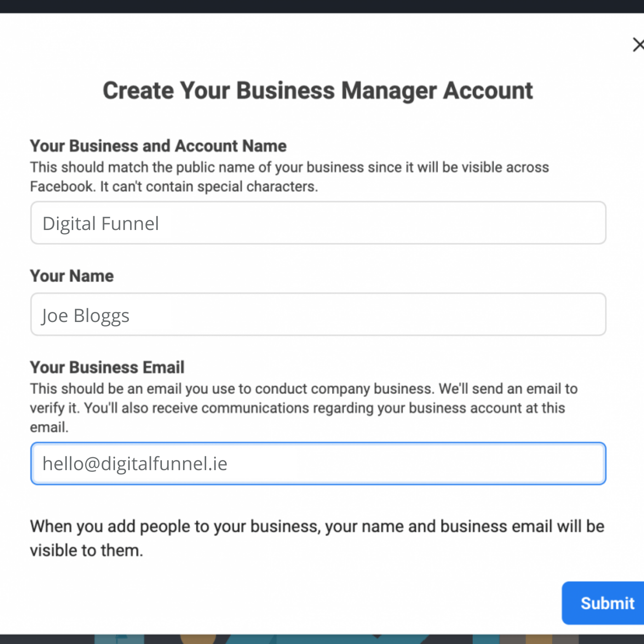Image resolution: width=644 pixels, height=644 pixels.
Task: Focus the hello@digitalfunnel.ie email field
Action: (318, 464)
